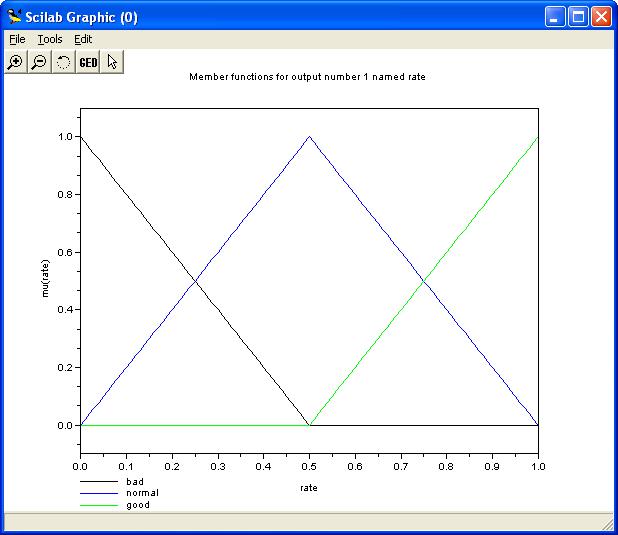Screen dimensions: 618x535
Task: Open the Tools menu
Action: point(49,39)
